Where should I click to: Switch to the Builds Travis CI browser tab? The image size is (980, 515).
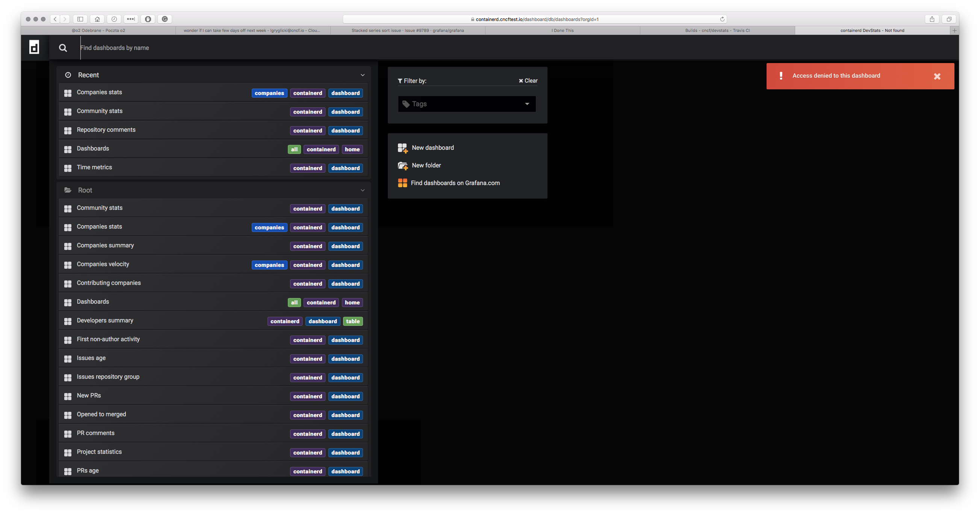[x=717, y=30]
